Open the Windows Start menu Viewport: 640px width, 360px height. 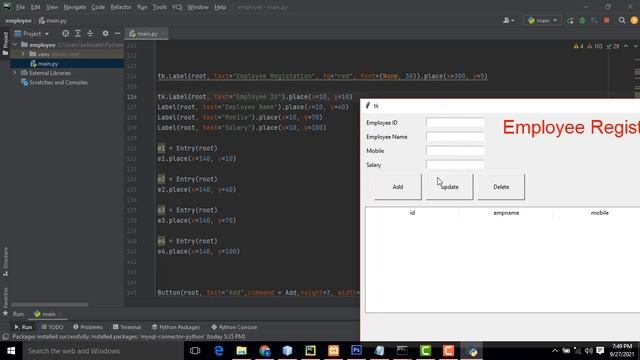tap(11, 351)
